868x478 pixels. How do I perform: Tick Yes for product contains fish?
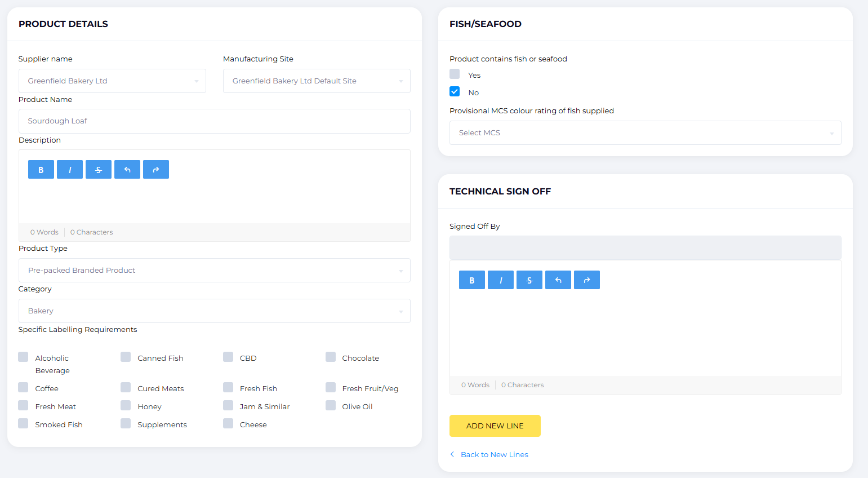pyautogui.click(x=455, y=74)
